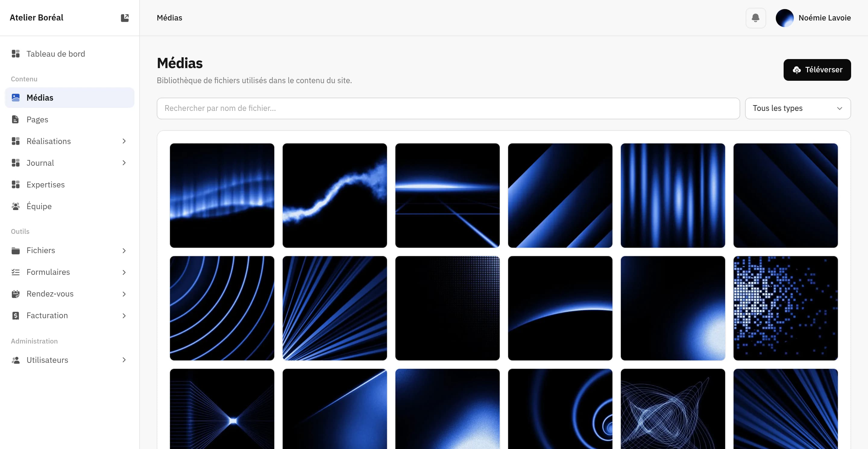
Task: Open the aurora borealis image thumbnail
Action: (222, 196)
